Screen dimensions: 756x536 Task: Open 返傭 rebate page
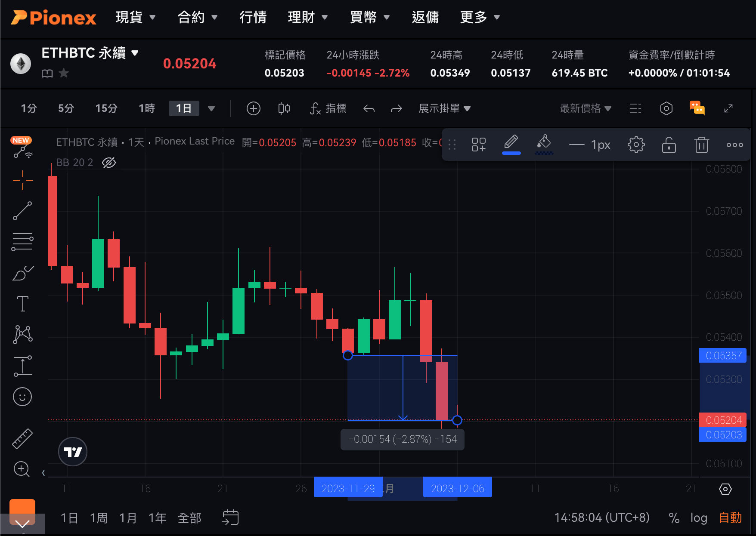click(x=425, y=17)
